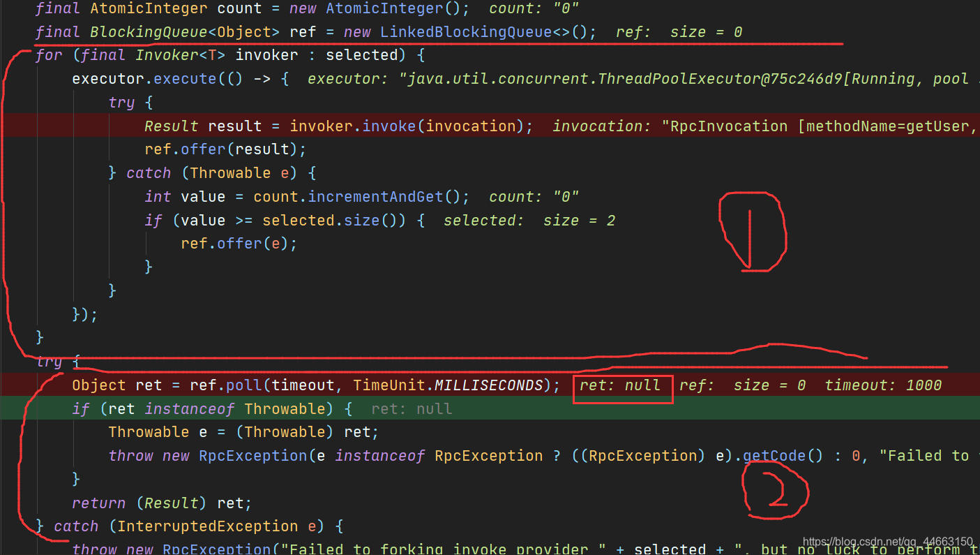Select the MILLISECONDS constant
Screen dimensions: 980x555
(489, 385)
